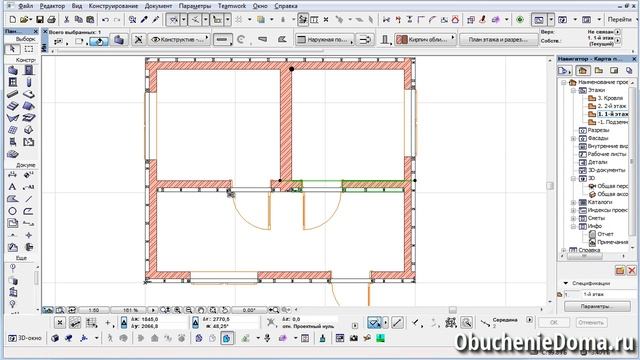640x360 pixels.
Task: Undo the last action
Action: [105, 19]
